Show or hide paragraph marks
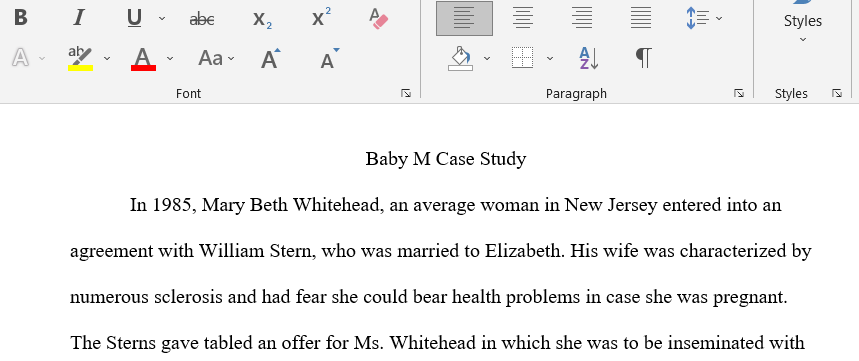This screenshot has width=859, height=361. [x=644, y=58]
